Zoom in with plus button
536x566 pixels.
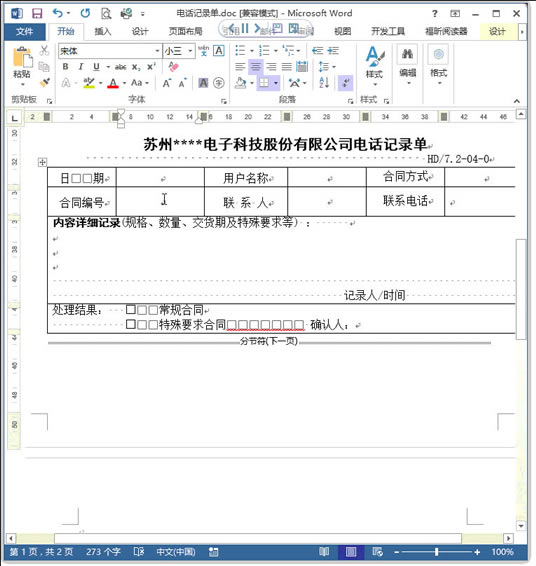pos(477,552)
